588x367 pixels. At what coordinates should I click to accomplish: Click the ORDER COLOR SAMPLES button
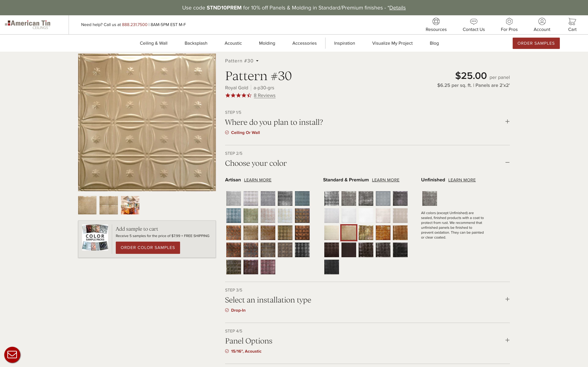coord(148,247)
